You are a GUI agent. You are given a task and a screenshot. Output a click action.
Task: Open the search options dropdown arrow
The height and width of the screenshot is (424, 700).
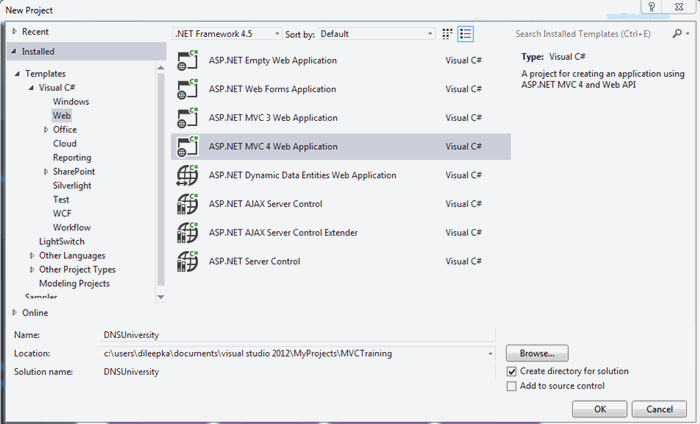click(x=688, y=34)
